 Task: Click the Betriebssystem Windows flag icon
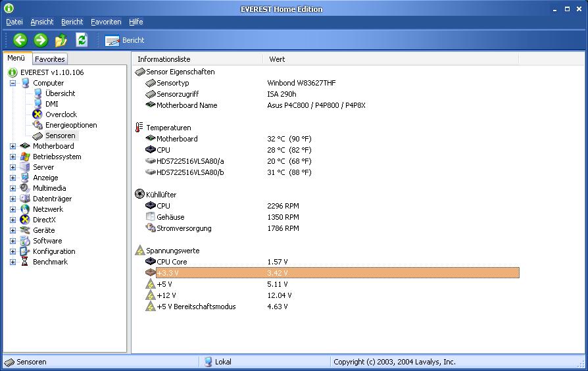point(25,157)
